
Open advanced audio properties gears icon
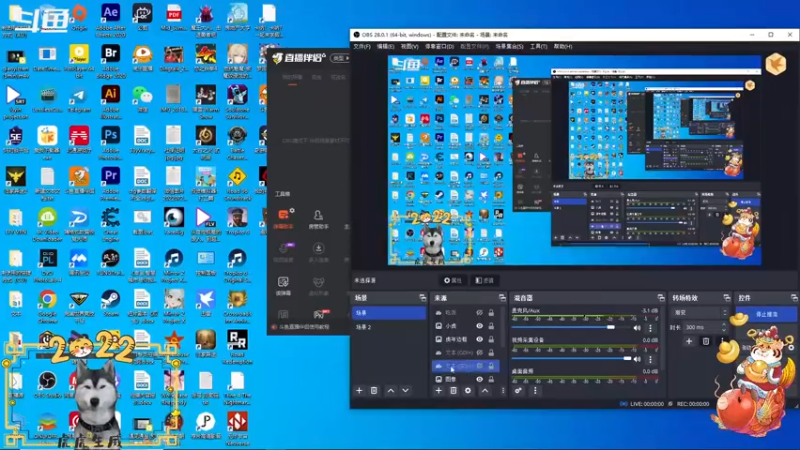pyautogui.click(x=518, y=391)
